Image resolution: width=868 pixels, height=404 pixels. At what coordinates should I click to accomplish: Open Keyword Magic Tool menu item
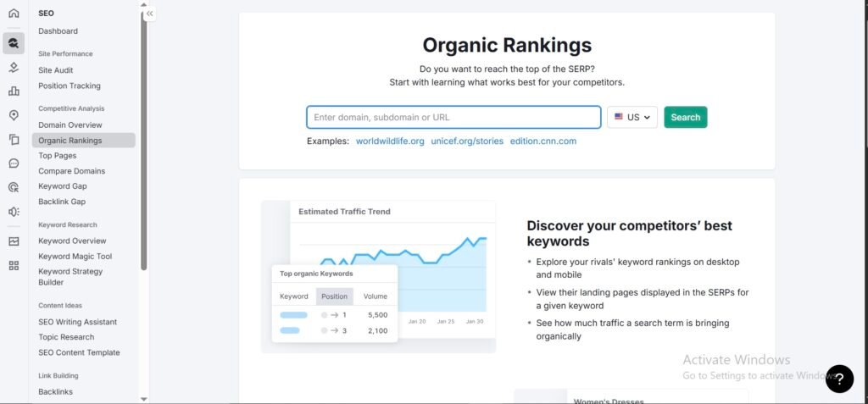(x=75, y=256)
